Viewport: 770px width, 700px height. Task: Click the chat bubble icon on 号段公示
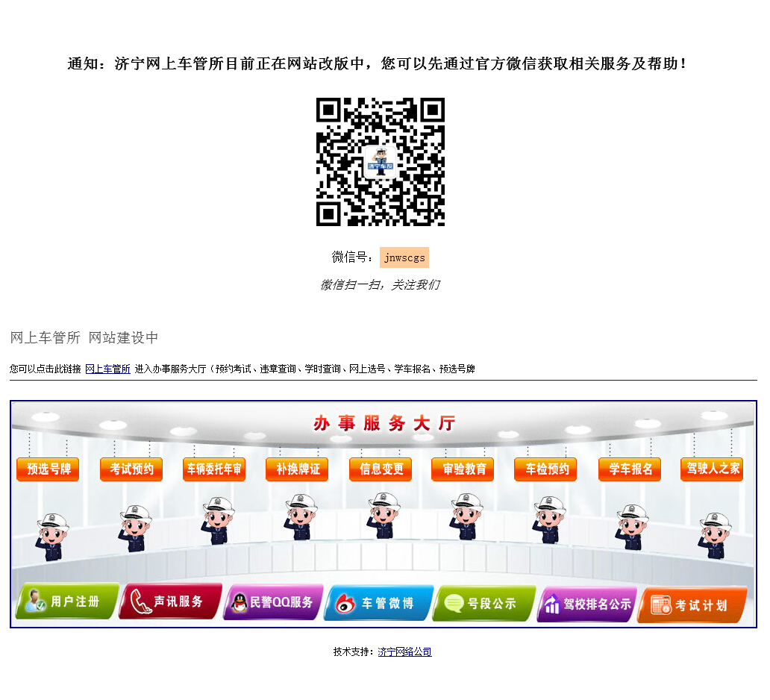point(454,603)
